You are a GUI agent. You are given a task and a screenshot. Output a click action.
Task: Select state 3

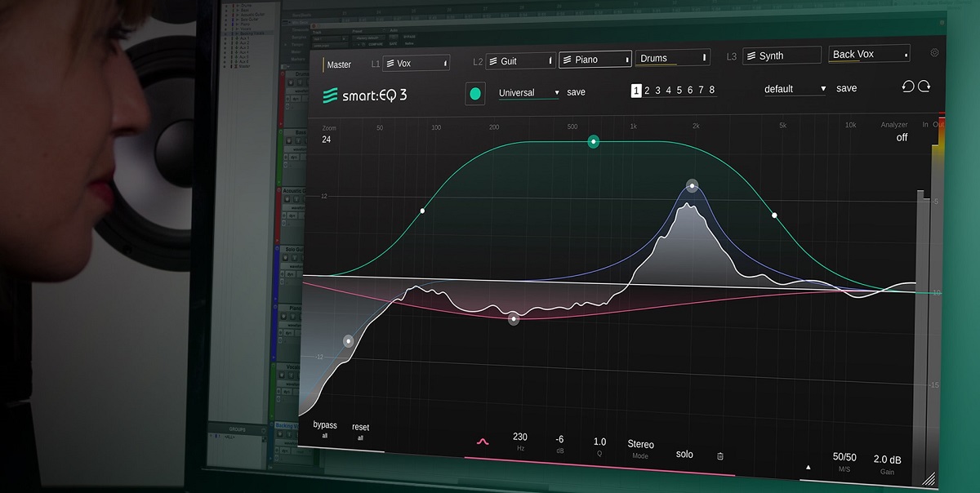pos(657,91)
